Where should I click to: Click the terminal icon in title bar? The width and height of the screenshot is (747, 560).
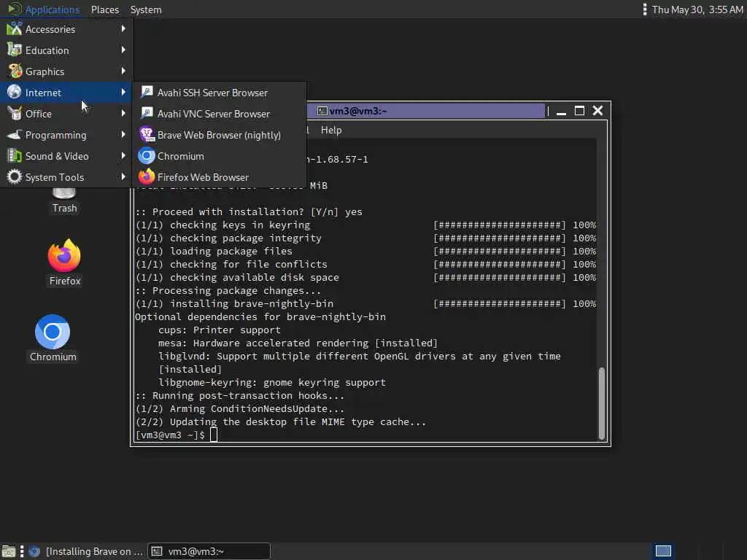pos(322,111)
